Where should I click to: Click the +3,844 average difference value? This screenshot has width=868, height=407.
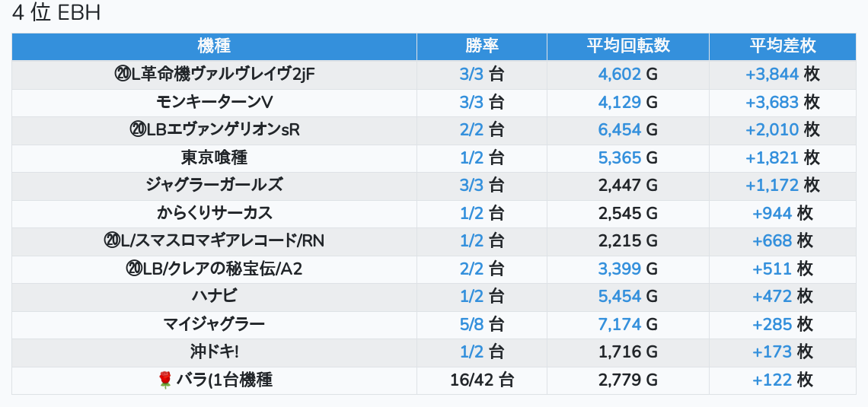coord(772,75)
